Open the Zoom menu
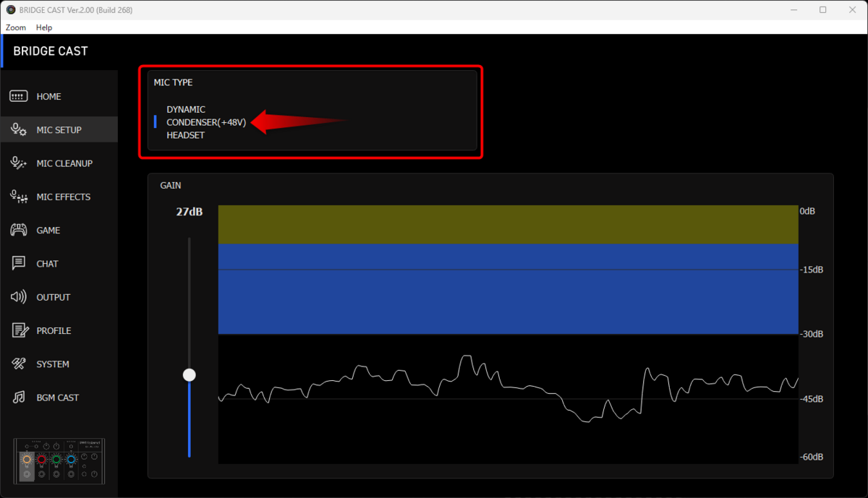Viewport: 868px width, 498px height. coord(16,27)
